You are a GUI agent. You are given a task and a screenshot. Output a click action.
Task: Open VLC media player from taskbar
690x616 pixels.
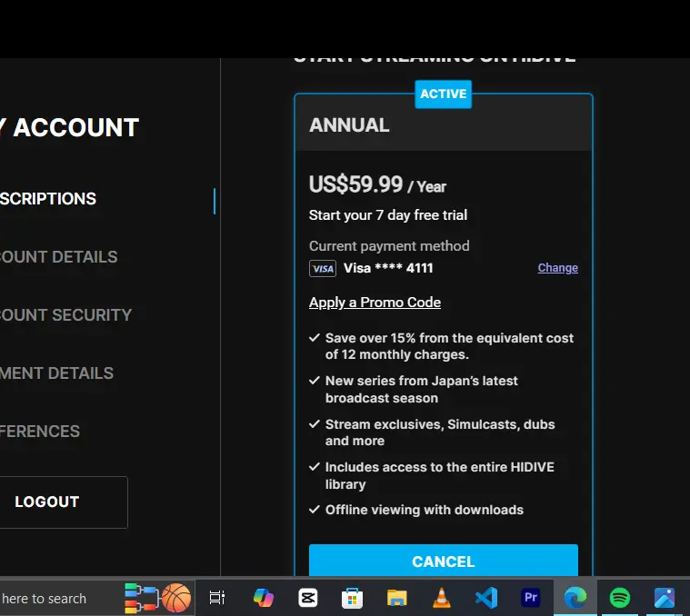(x=442, y=598)
